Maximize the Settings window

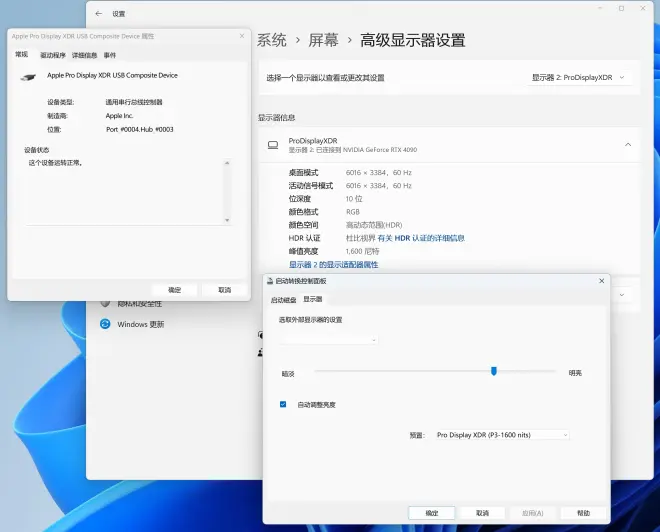[x=621, y=8]
